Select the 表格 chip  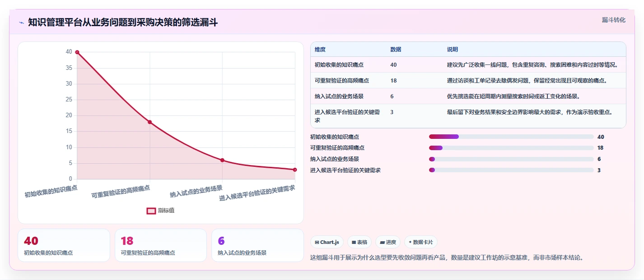pyautogui.click(x=359, y=242)
